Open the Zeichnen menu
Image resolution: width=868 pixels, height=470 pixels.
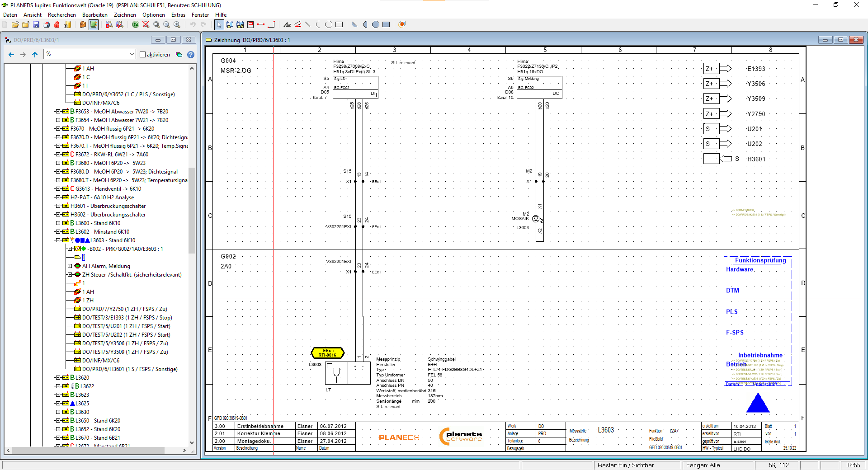[x=125, y=15]
